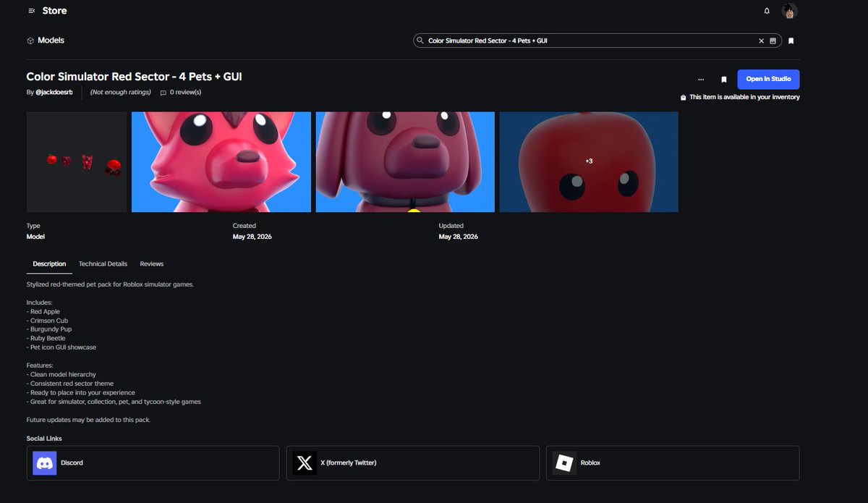The height and width of the screenshot is (503, 868).
Task: Open the three-dot more options menu
Action: coord(701,80)
